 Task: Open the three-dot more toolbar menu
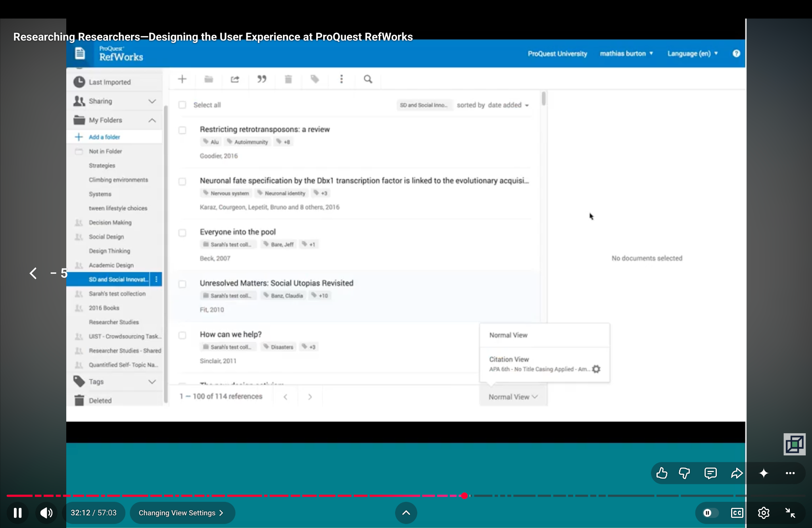pyautogui.click(x=342, y=79)
